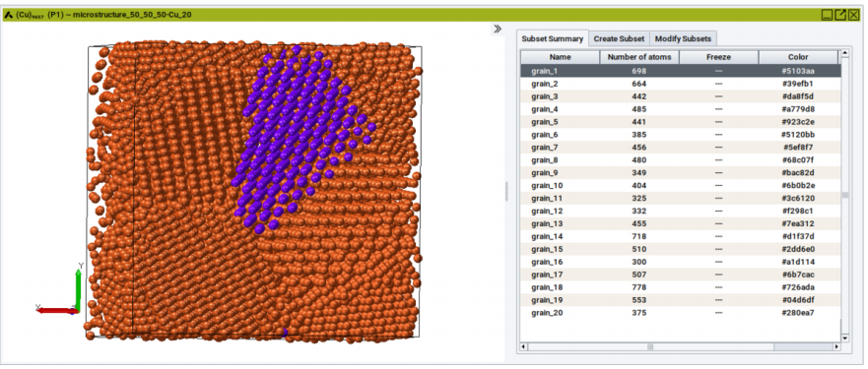
Task: Click the Name column header
Action: pos(561,57)
